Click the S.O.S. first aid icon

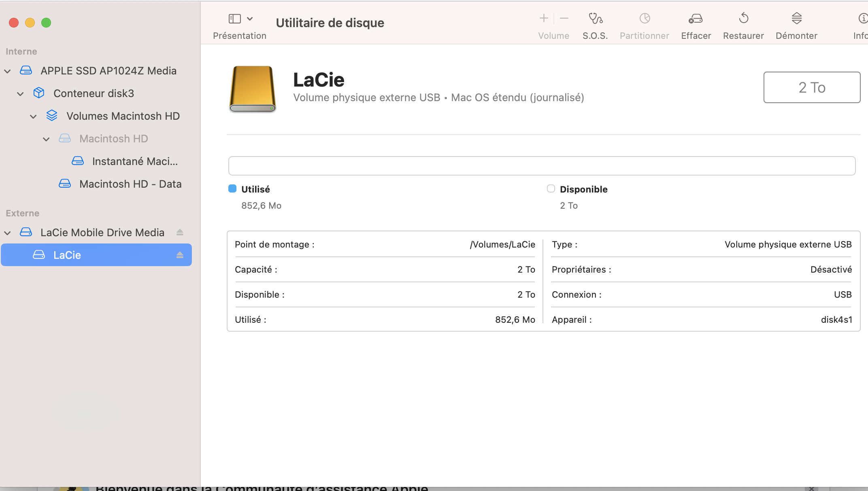point(595,19)
